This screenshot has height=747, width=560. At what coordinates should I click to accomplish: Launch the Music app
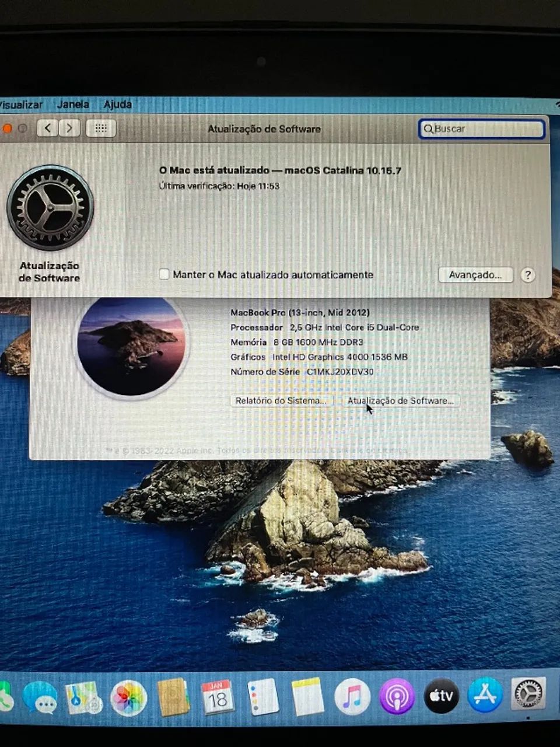pos(352,696)
